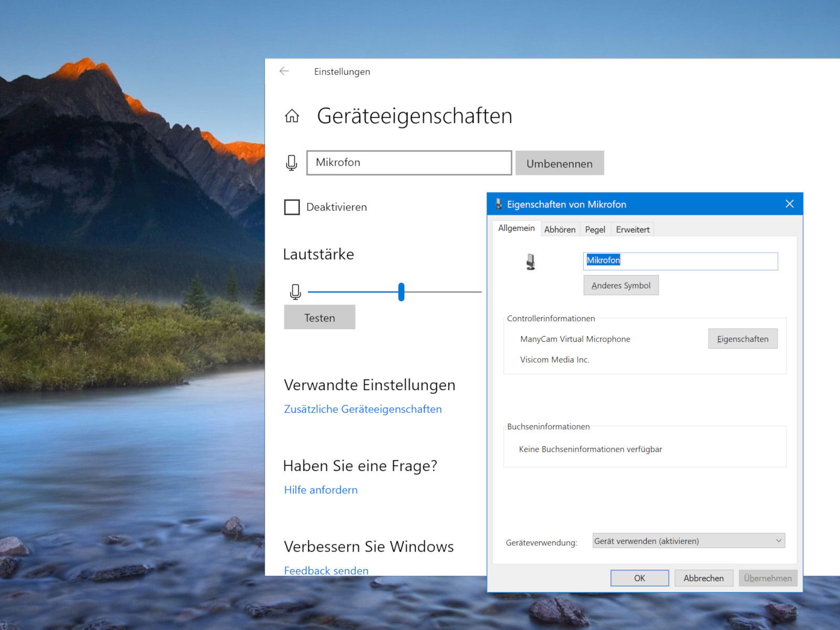Viewport: 840px width, 630px height.
Task: Go back with the Einstellungen back arrow
Action: pos(284,71)
